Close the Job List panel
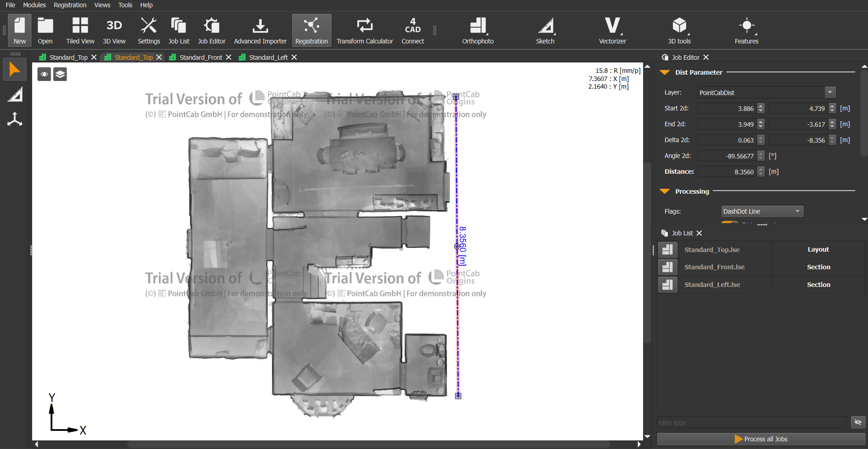The height and width of the screenshot is (449, 868). tap(699, 233)
